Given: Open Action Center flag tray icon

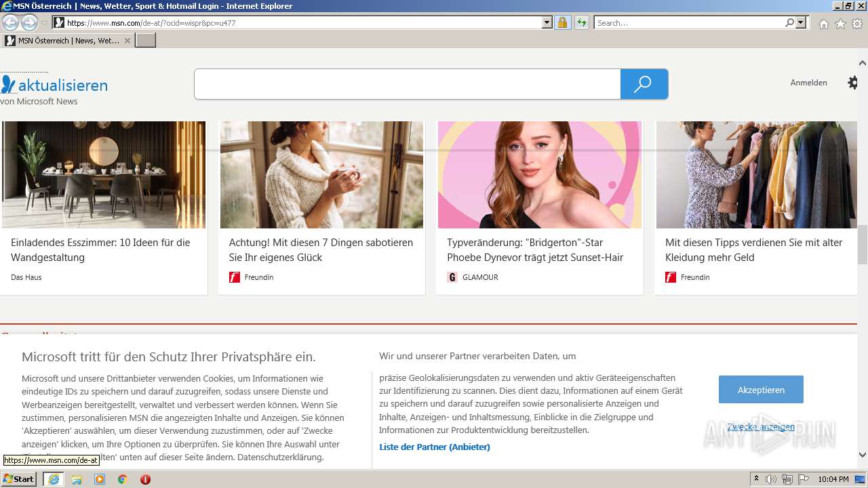Looking at the screenshot, I should pos(803,479).
